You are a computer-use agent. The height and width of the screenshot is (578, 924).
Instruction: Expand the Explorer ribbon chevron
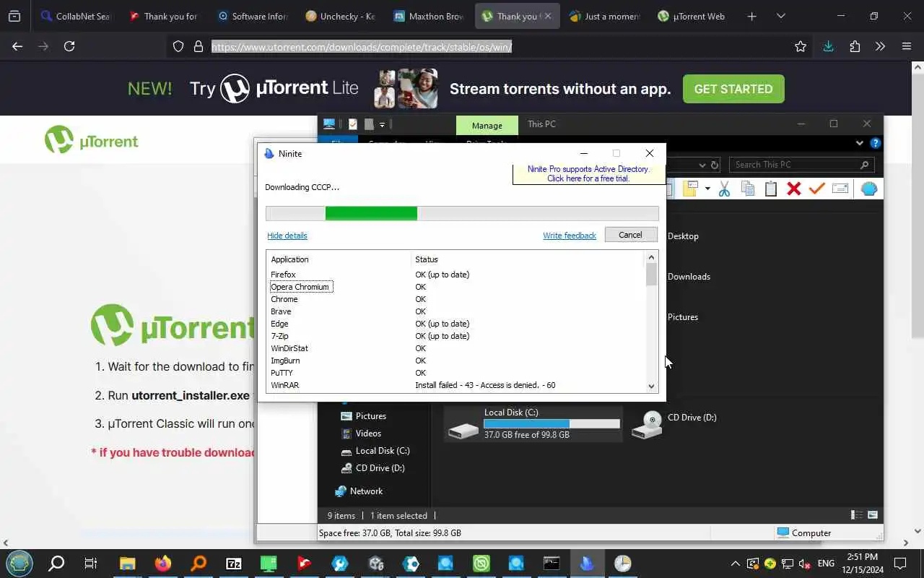point(860,143)
